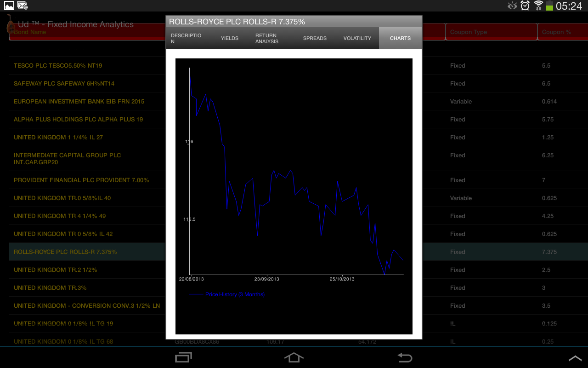Image resolution: width=588 pixels, height=368 pixels.
Task: Click Variable coupon type for EIB row
Action: pyautogui.click(x=461, y=102)
